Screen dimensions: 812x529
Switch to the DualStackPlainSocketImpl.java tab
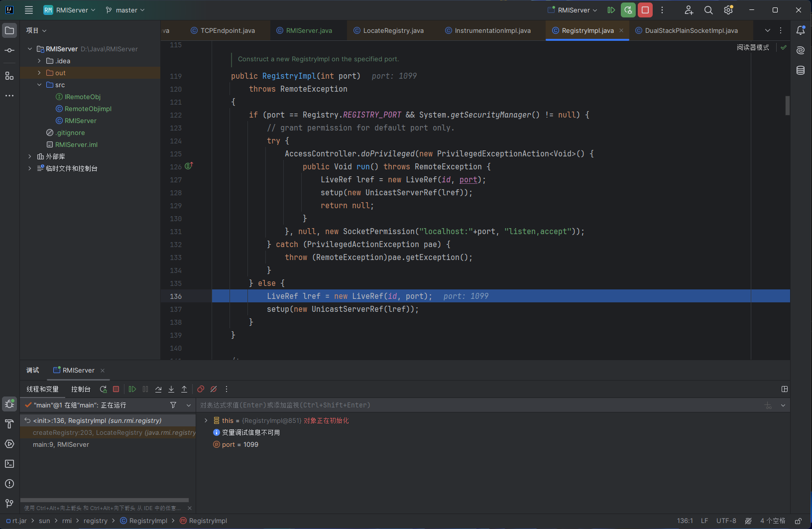[687, 30]
